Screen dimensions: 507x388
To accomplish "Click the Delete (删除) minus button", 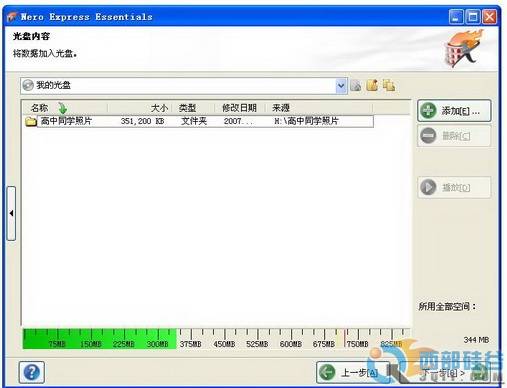I will coord(454,136).
